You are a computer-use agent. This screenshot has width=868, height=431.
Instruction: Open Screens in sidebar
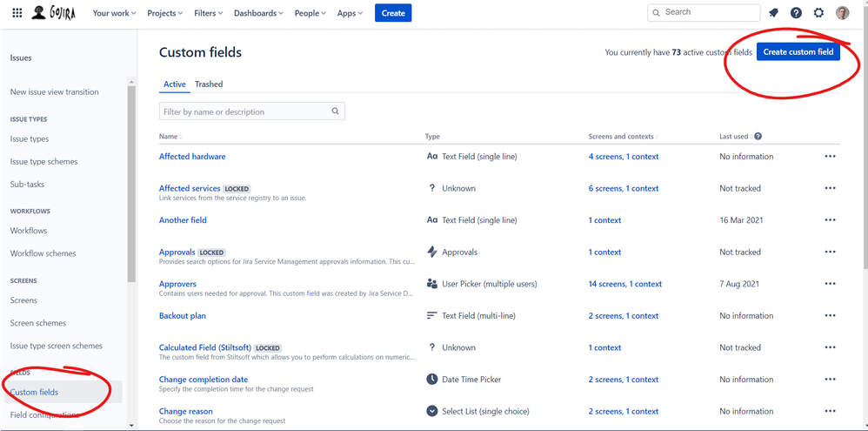point(23,300)
